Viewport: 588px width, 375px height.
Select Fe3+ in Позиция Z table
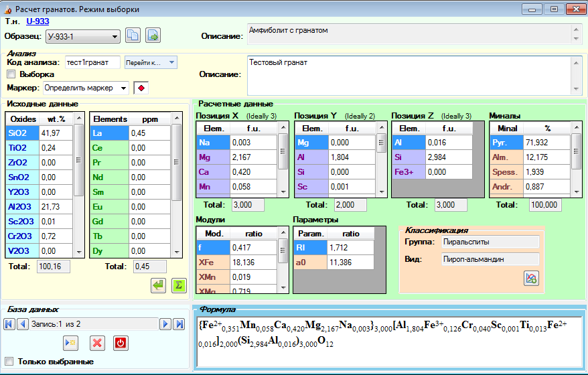point(433,172)
